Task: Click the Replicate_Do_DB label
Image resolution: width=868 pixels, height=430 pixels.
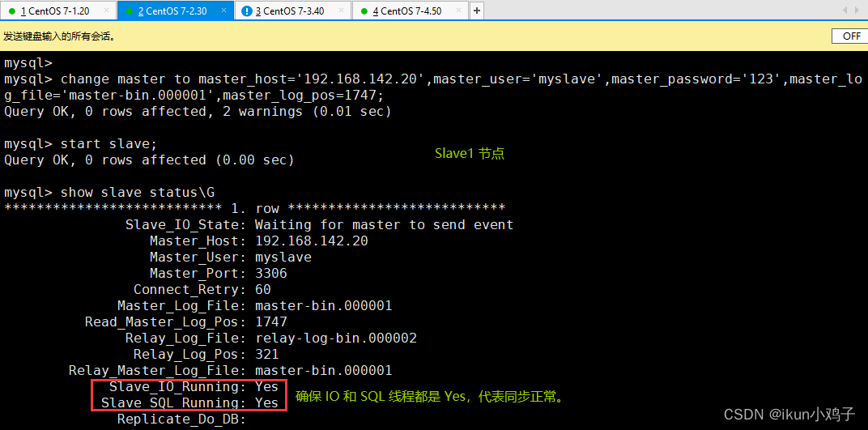Action: tap(181, 419)
